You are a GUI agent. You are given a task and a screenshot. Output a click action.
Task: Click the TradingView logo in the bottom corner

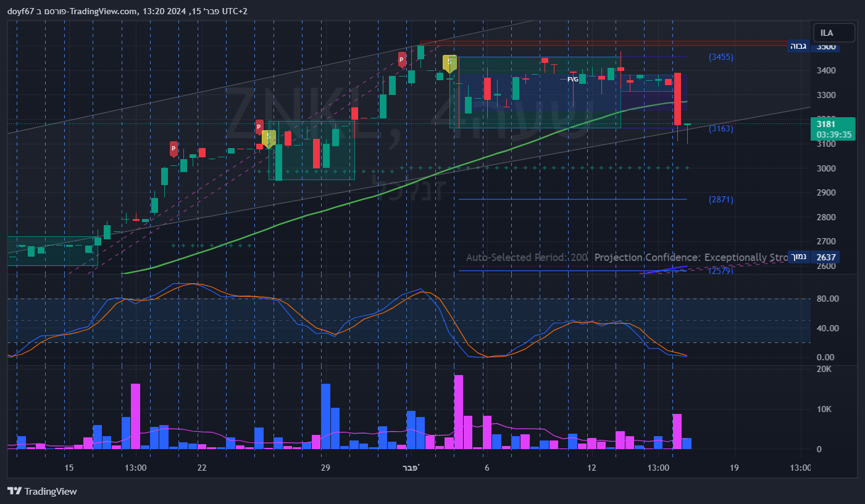click(42, 491)
